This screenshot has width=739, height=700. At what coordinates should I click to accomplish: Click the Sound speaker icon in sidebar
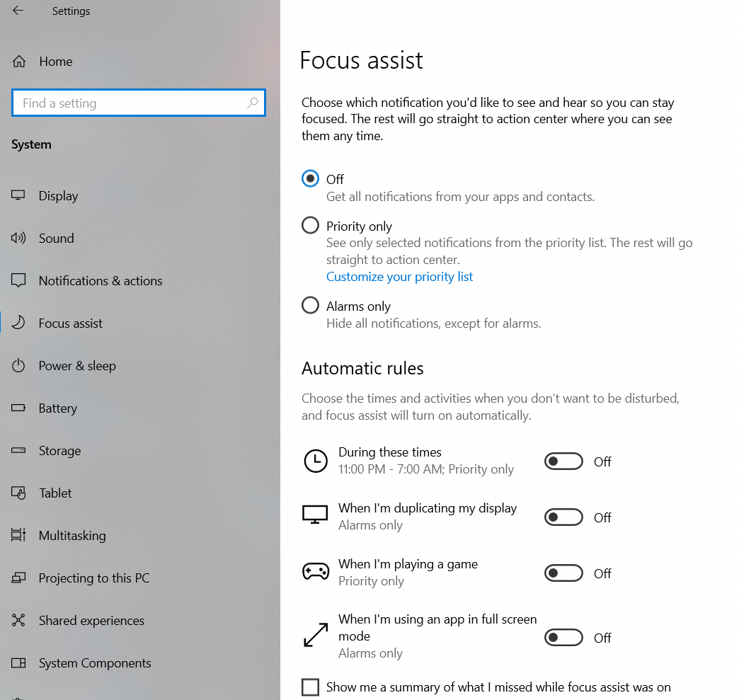(x=18, y=239)
